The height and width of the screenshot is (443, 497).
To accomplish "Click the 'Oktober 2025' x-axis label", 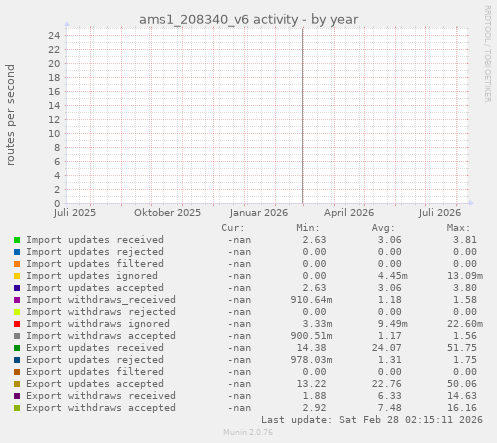I will coord(167,213).
